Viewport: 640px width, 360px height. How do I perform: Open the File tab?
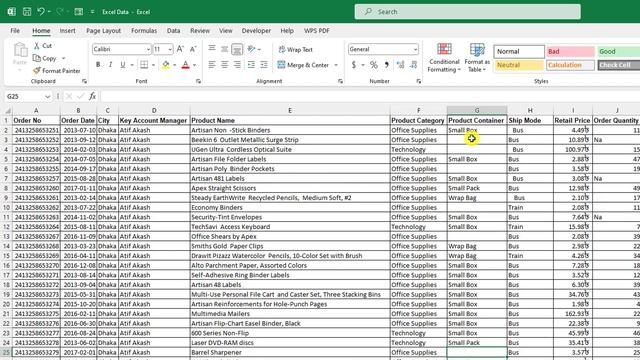pyautogui.click(x=15, y=31)
